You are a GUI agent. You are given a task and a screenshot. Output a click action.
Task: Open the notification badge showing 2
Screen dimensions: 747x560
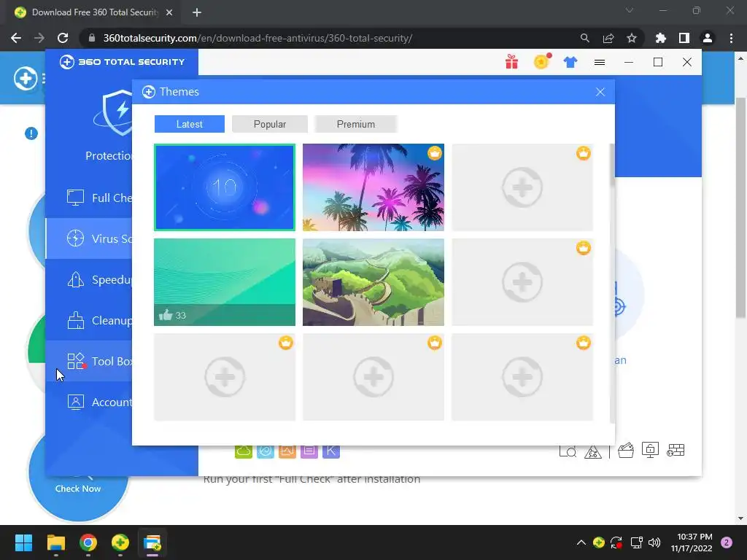tap(727, 542)
